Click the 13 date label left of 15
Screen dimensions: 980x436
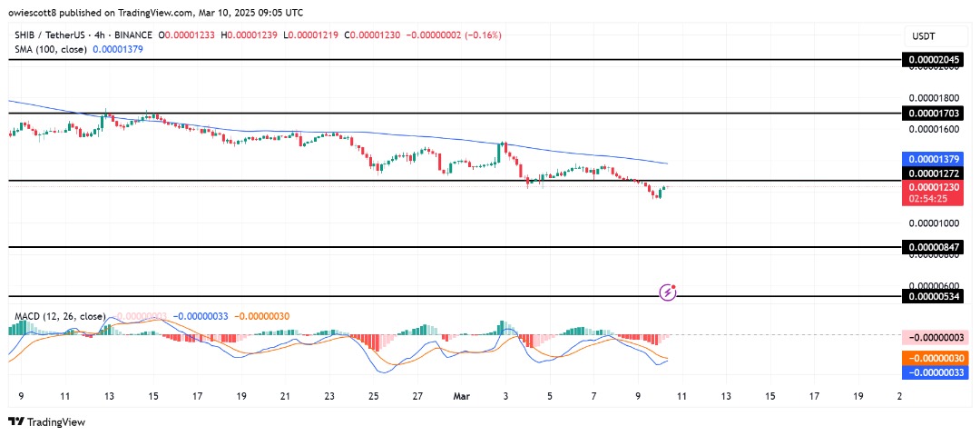110,396
